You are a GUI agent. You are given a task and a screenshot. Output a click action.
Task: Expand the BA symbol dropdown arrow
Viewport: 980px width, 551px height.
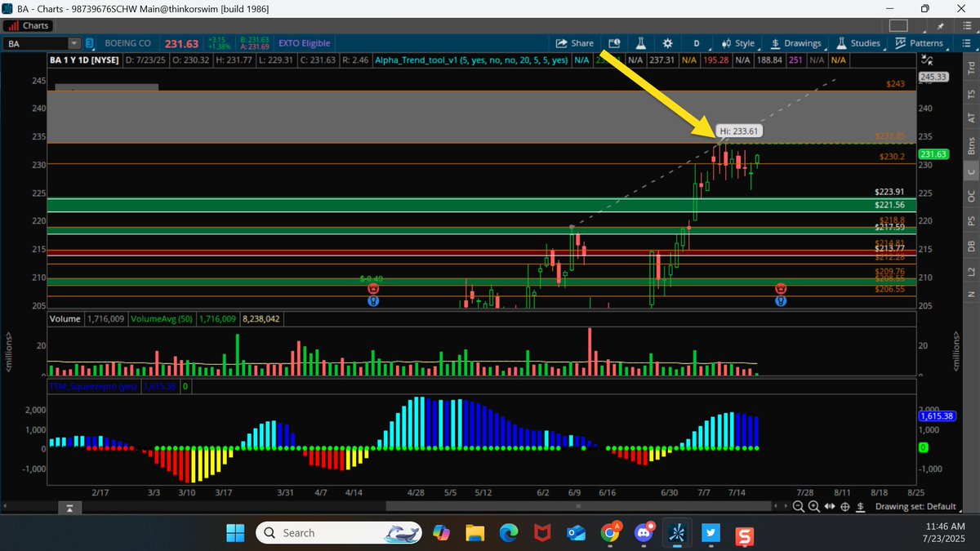[75, 42]
